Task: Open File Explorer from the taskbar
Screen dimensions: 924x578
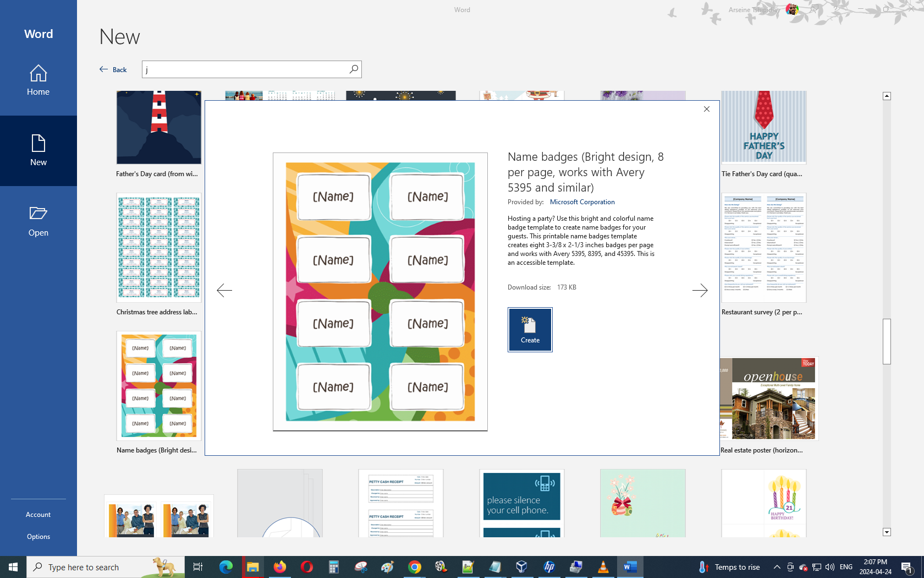Action: click(x=253, y=567)
